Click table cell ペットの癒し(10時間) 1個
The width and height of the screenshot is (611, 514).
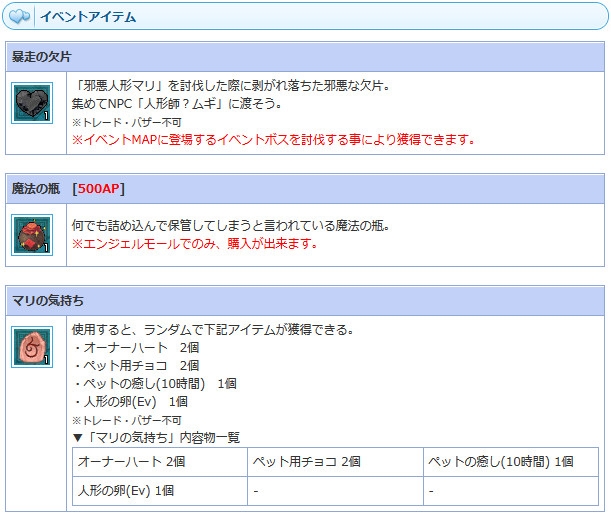click(x=511, y=462)
